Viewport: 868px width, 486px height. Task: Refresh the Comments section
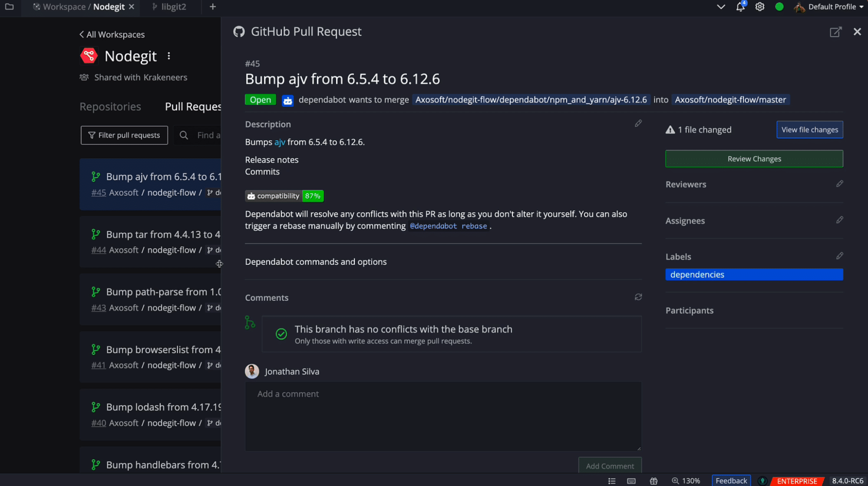tap(638, 297)
